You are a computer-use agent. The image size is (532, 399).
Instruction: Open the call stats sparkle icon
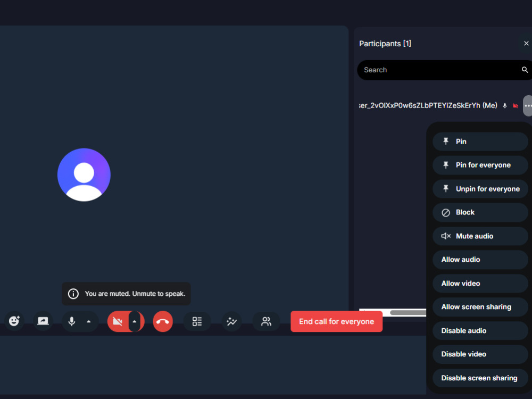232,321
